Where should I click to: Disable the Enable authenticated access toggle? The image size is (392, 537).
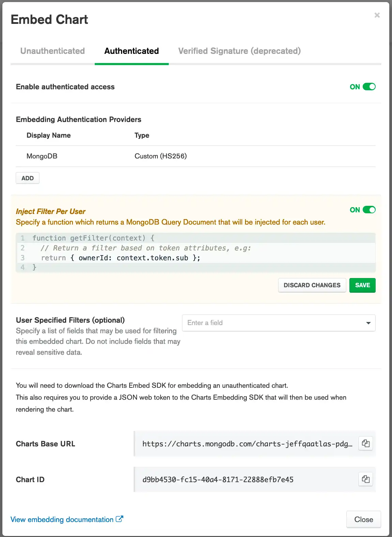point(369,87)
